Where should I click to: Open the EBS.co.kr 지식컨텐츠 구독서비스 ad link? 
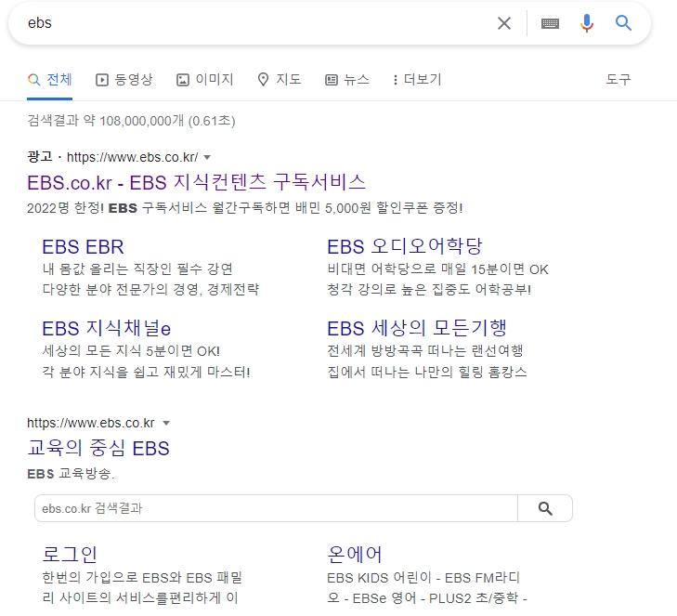click(x=197, y=181)
